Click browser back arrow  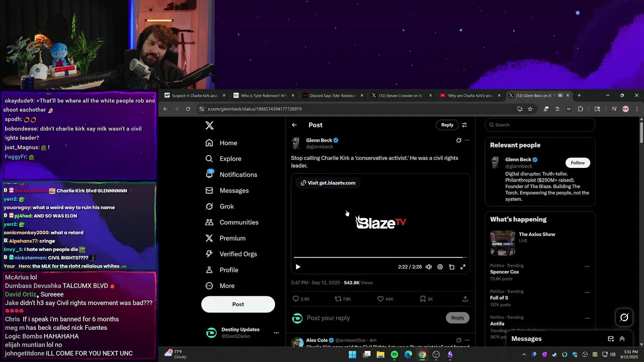coord(165,109)
